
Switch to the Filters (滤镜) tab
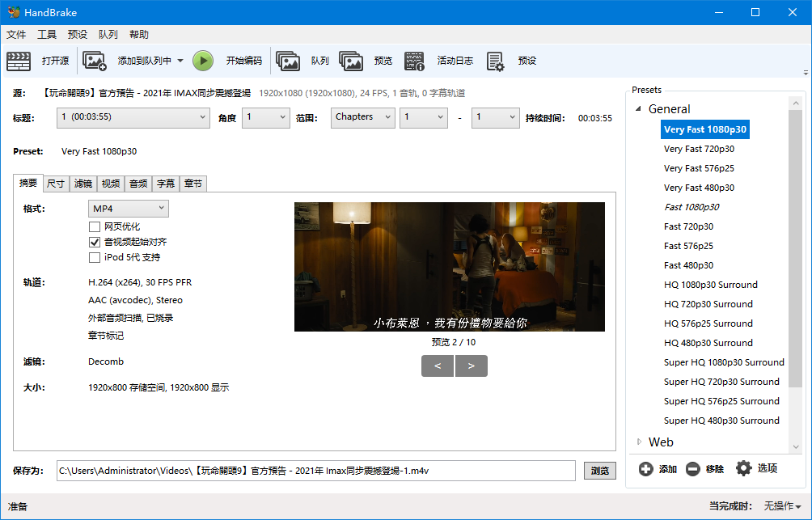point(82,184)
